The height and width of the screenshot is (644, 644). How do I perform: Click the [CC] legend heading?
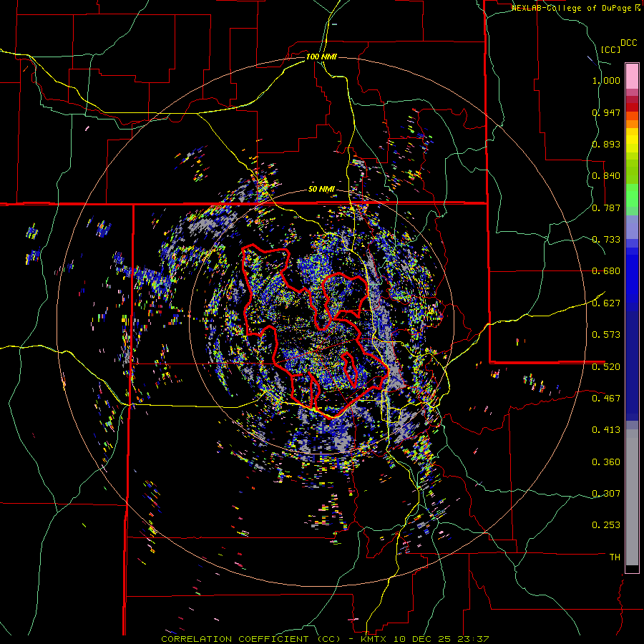610,49
